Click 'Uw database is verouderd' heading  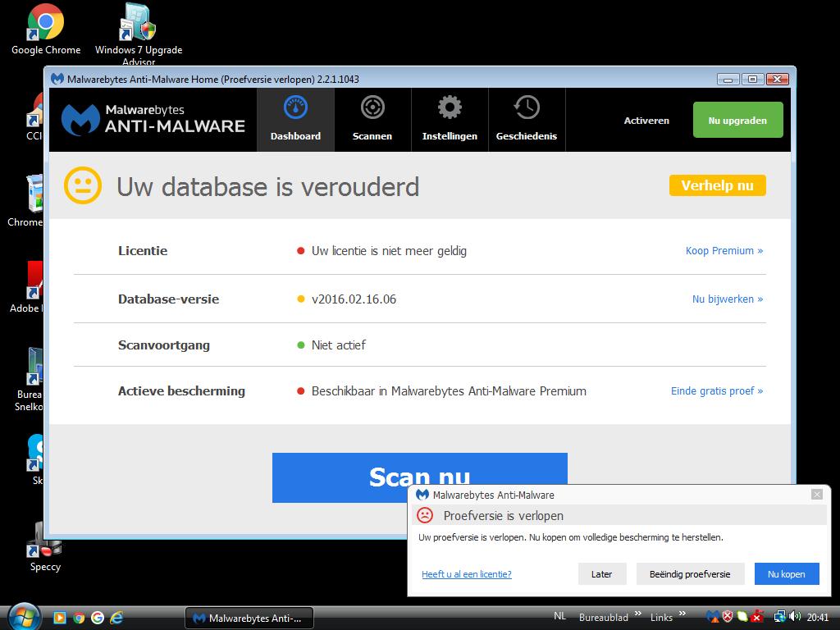268,186
